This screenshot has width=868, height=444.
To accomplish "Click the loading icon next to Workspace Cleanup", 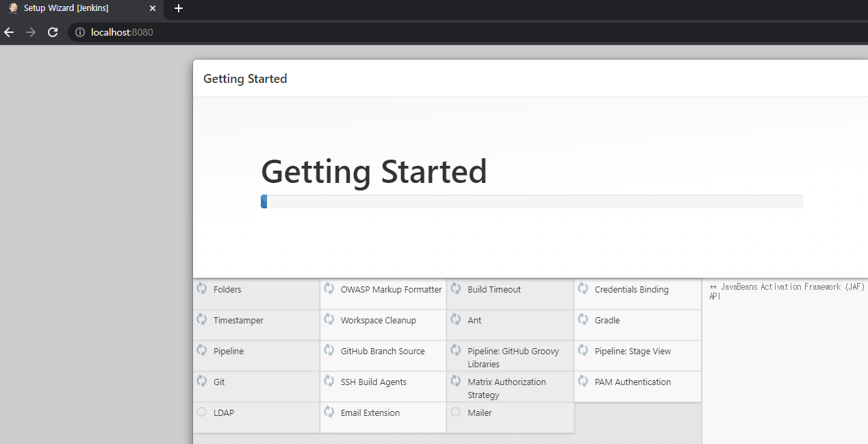I will [329, 319].
